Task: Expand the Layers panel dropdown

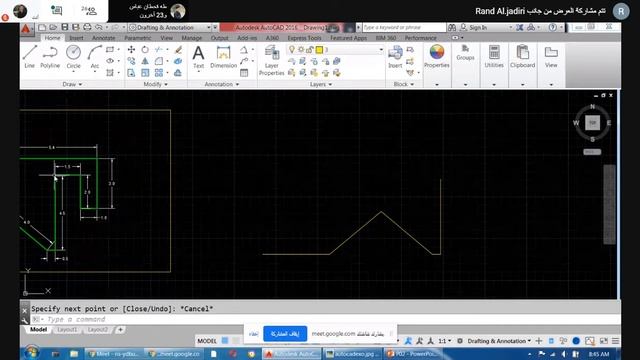Action: click(321, 84)
